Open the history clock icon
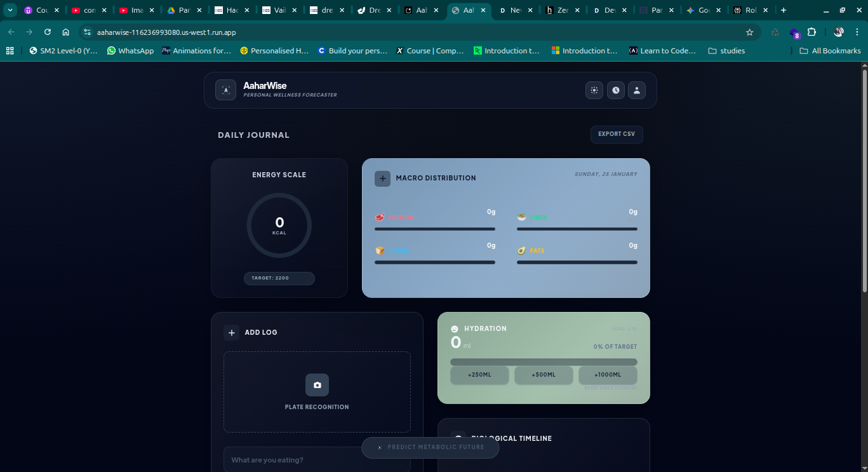The height and width of the screenshot is (472, 868). coord(615,90)
